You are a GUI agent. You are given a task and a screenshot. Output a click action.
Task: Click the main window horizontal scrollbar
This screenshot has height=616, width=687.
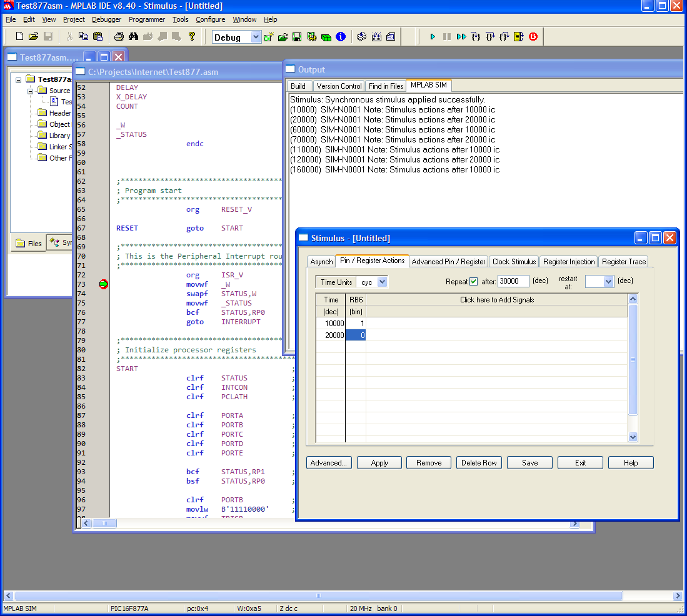pos(319,596)
